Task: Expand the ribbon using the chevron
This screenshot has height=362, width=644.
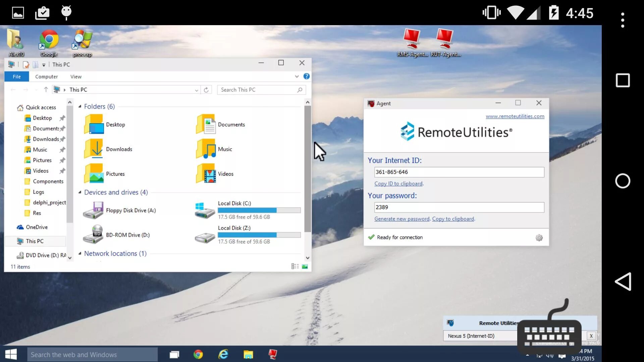Action: pyautogui.click(x=297, y=76)
